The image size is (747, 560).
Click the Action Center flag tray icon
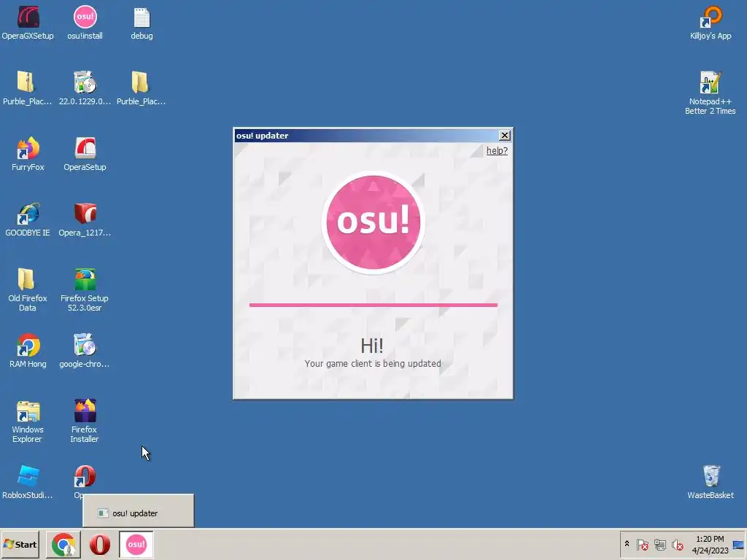[642, 544]
